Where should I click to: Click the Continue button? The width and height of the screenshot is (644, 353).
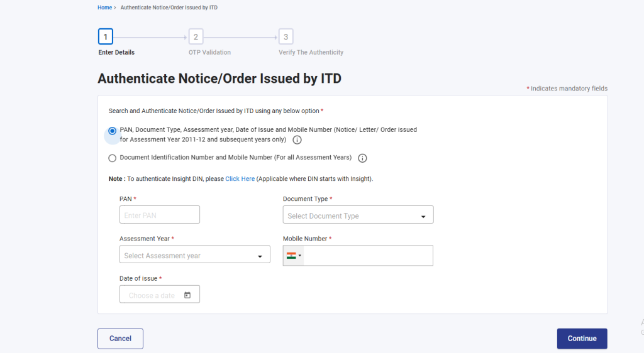582,339
